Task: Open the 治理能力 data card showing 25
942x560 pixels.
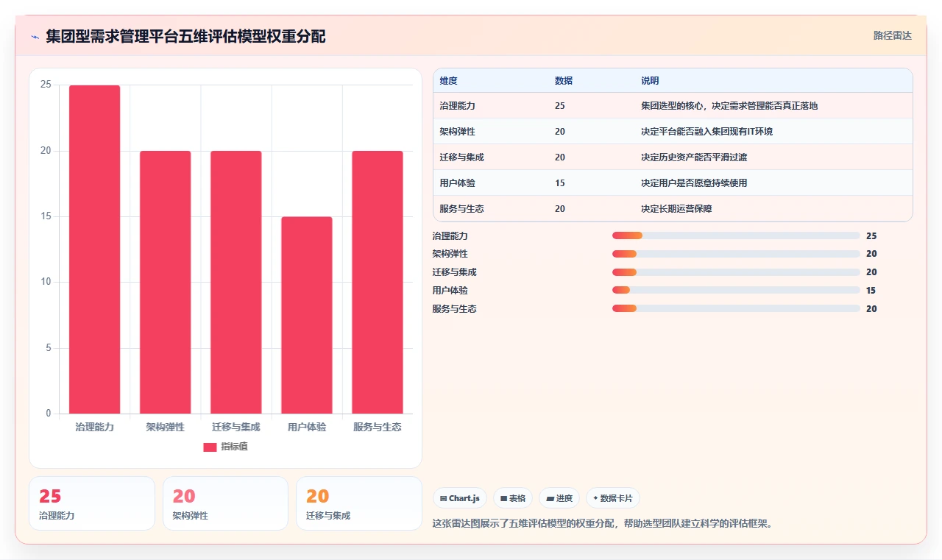Action: point(92,503)
